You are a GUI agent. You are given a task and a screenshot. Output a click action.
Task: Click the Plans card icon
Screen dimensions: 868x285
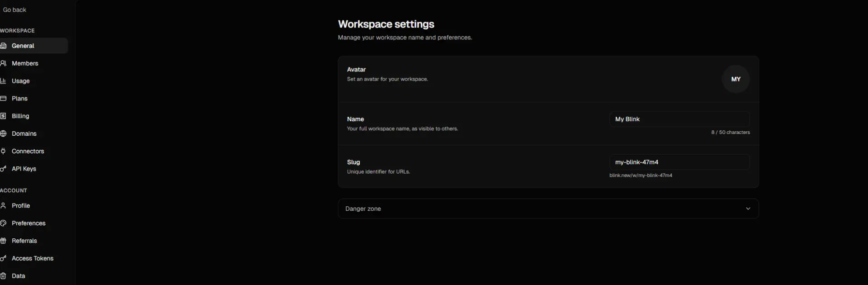[3, 98]
